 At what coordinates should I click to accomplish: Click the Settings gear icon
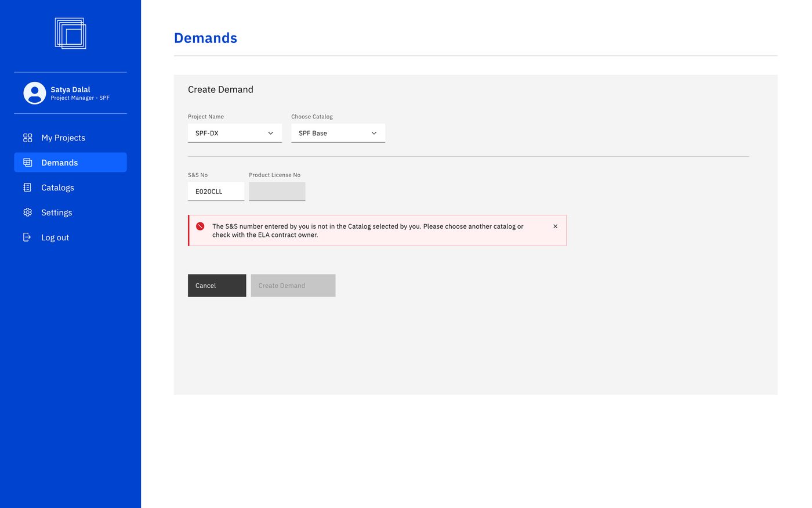click(27, 212)
